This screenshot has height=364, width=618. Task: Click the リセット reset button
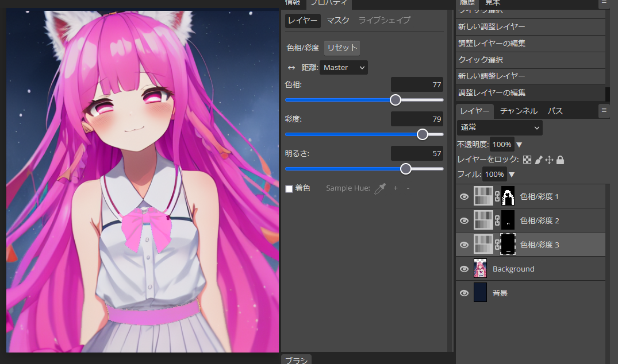pos(341,48)
